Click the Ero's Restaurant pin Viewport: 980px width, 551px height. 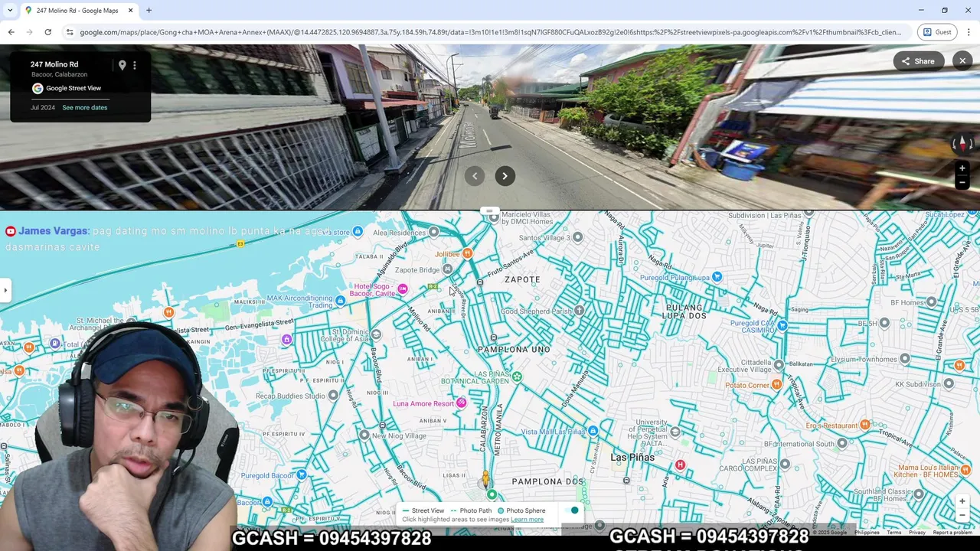coord(864,425)
